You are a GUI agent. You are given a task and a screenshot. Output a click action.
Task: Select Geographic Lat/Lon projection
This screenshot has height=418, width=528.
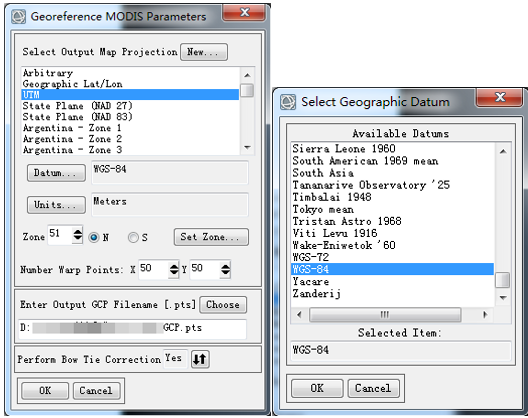click(x=130, y=84)
